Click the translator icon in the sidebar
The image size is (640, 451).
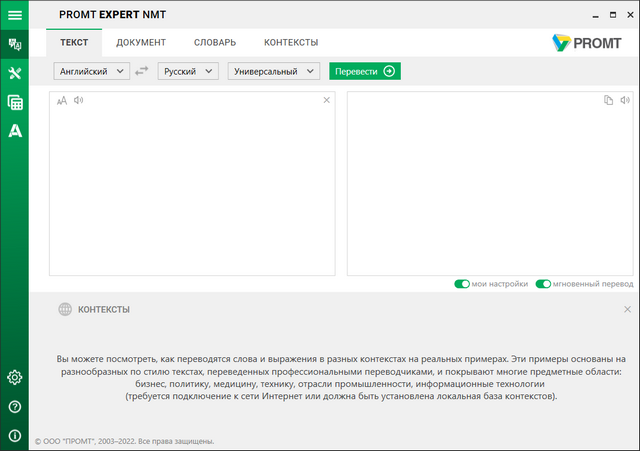(14, 44)
